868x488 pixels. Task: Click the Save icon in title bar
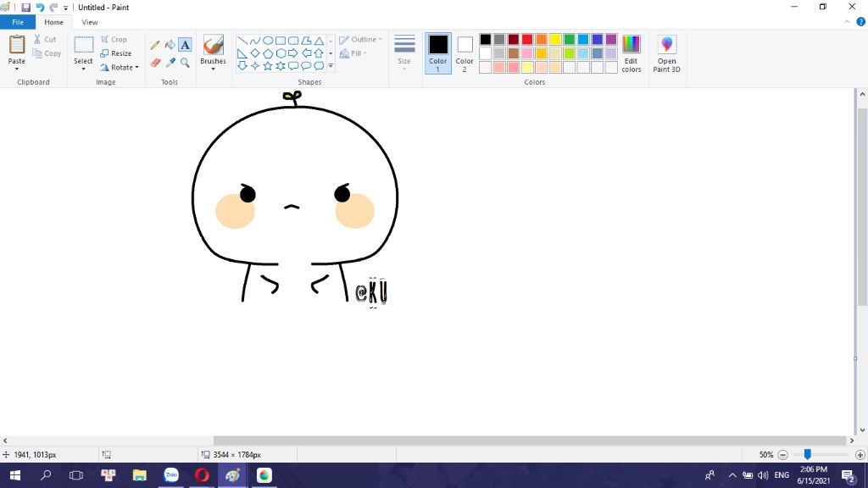[x=25, y=7]
